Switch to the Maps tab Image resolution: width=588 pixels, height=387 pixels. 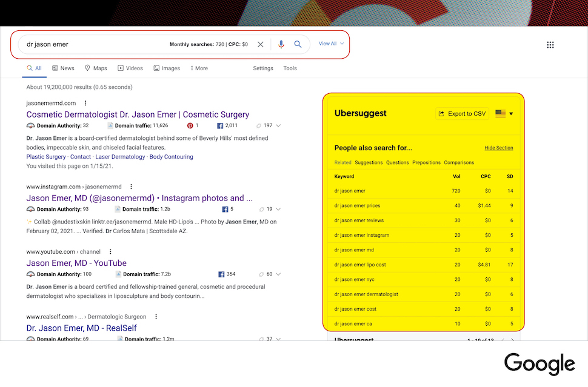coord(96,68)
